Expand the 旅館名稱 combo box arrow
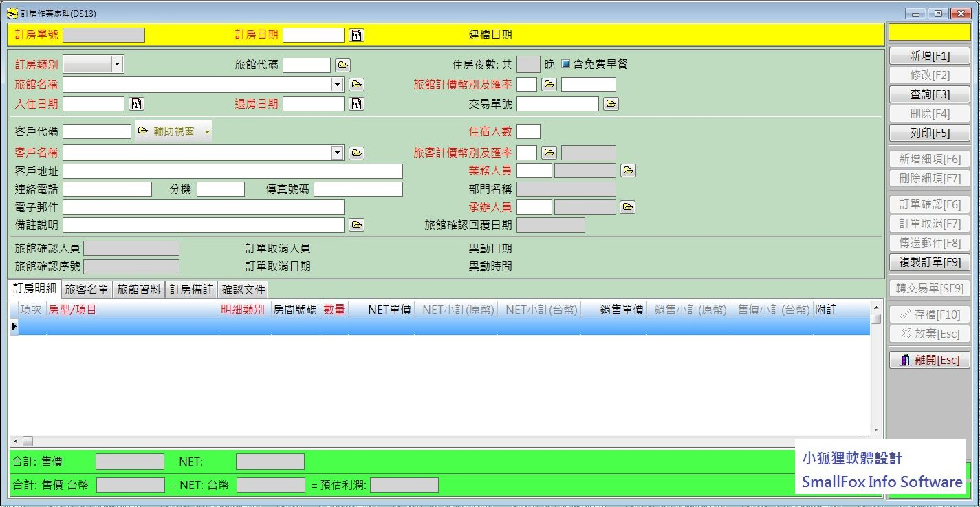The image size is (980, 507). (x=337, y=85)
